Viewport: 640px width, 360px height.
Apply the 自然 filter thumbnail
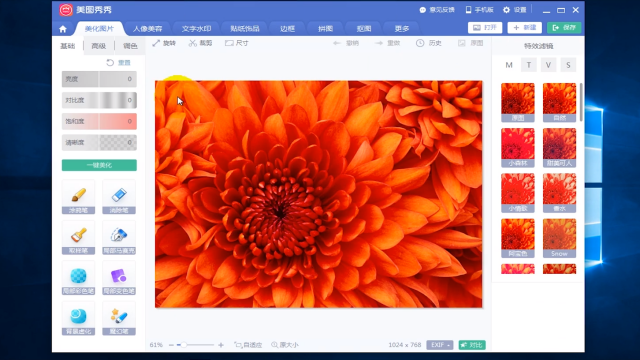[x=559, y=102]
